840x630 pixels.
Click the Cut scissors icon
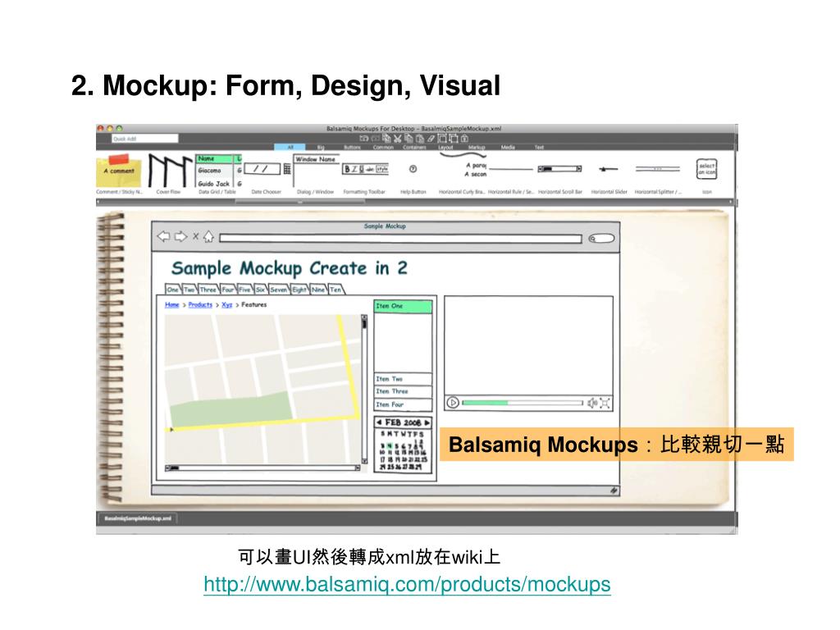(398, 138)
